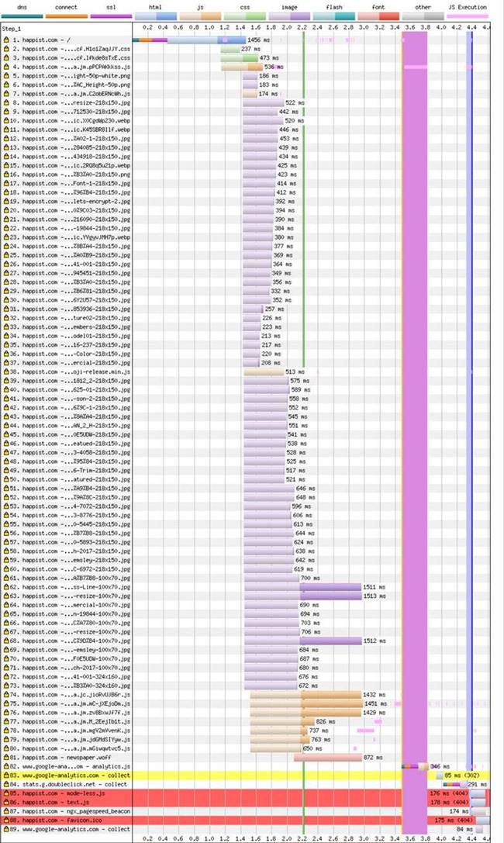The width and height of the screenshot is (504, 843).
Task: Click the lock icon on yellow row 83
Action: pos(6,776)
